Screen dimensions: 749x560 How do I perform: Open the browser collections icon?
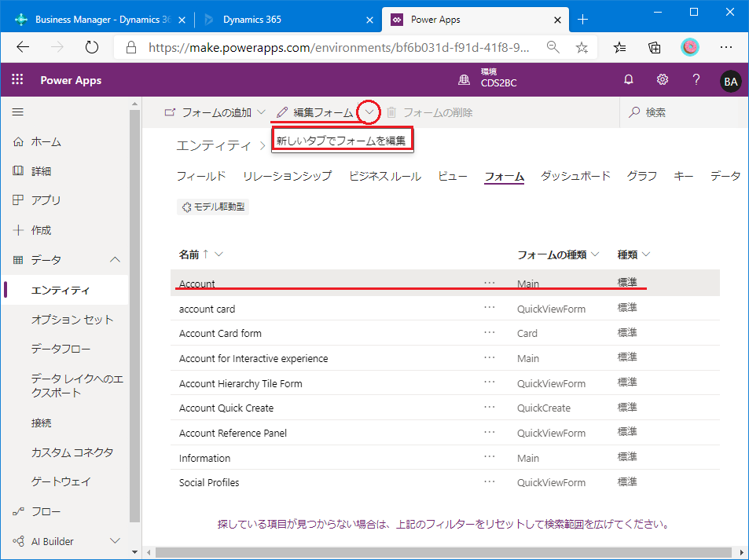coord(655,47)
